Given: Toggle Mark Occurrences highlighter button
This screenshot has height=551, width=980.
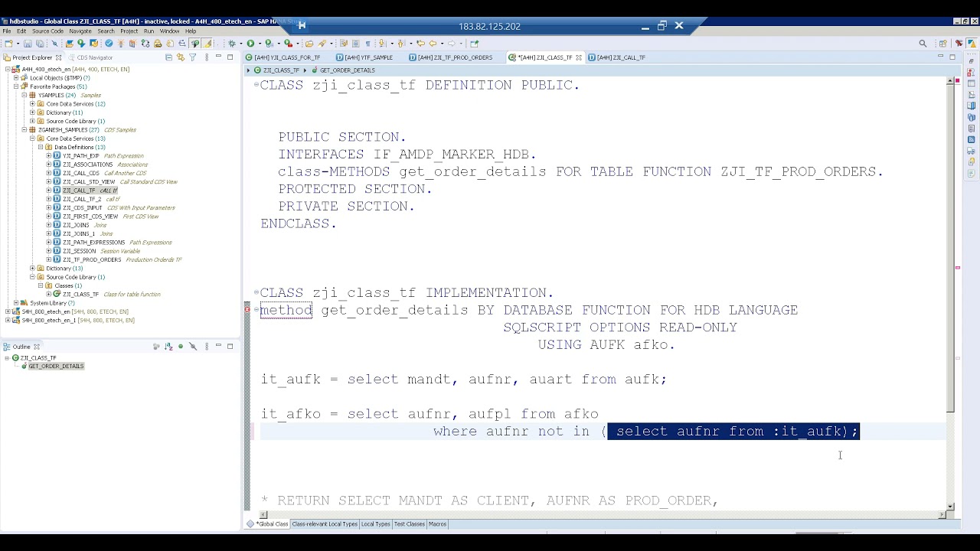Looking at the screenshot, I should (207, 44).
